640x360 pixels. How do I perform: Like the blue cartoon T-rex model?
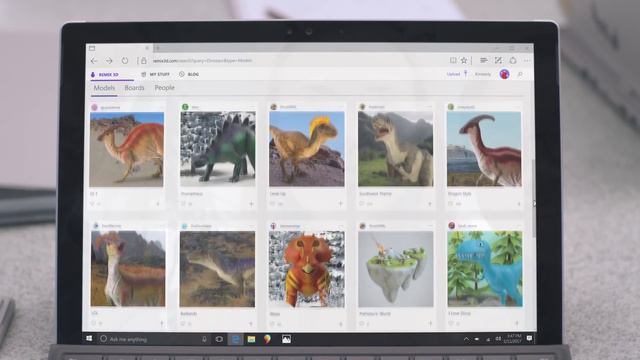tap(451, 324)
